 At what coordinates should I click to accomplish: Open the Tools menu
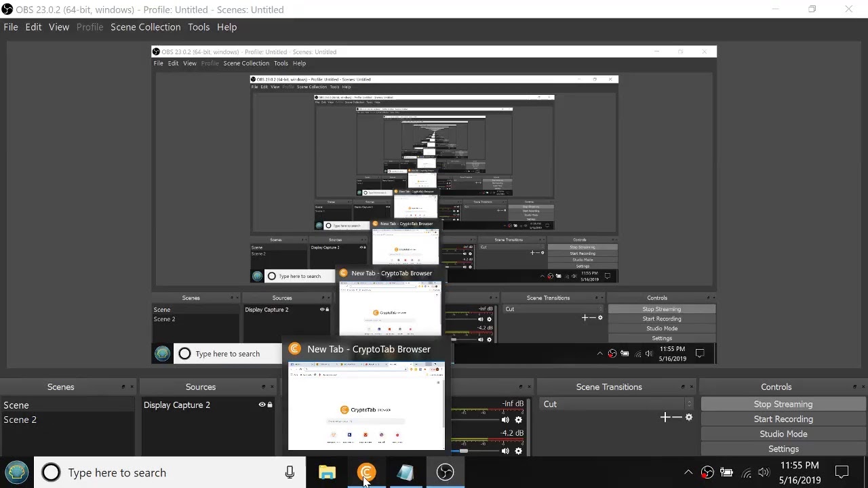tap(199, 27)
